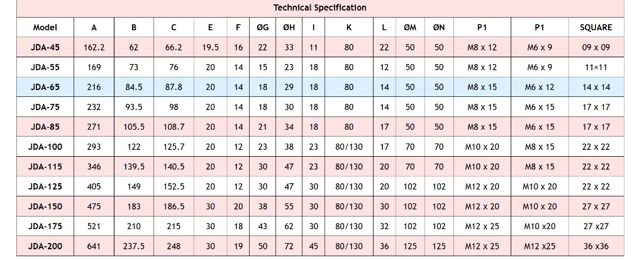Click the JDA-200 model cell
Image resolution: width=644 pixels, height=260 pixels.
click(45, 246)
